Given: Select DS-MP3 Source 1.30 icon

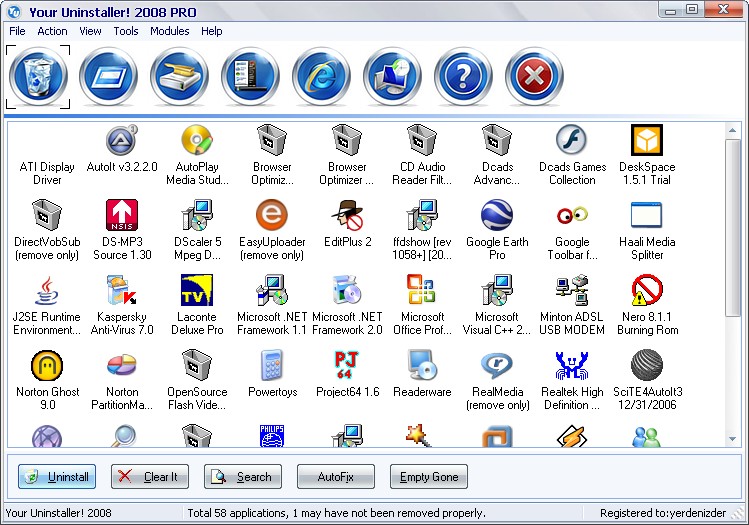Looking at the screenshot, I should pos(122,215).
